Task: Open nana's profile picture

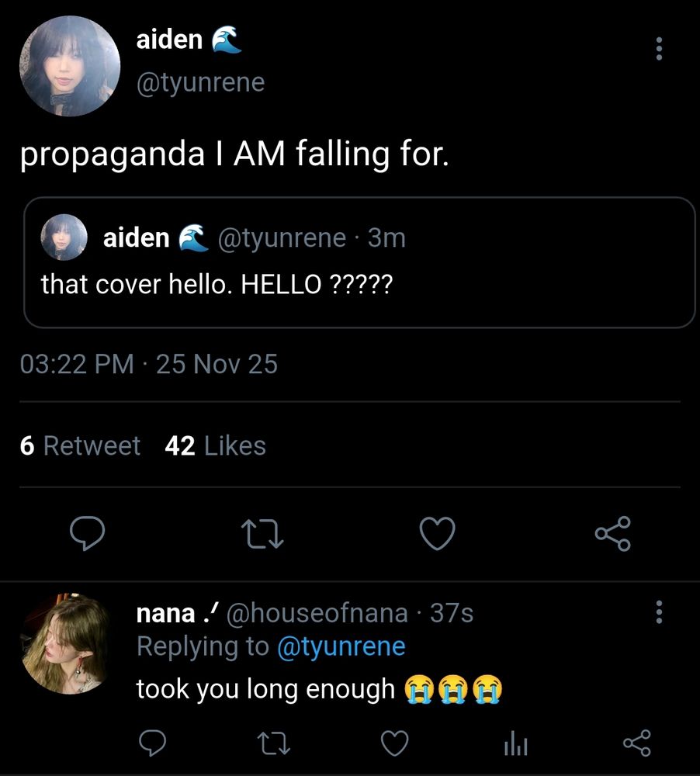Action: (64, 643)
